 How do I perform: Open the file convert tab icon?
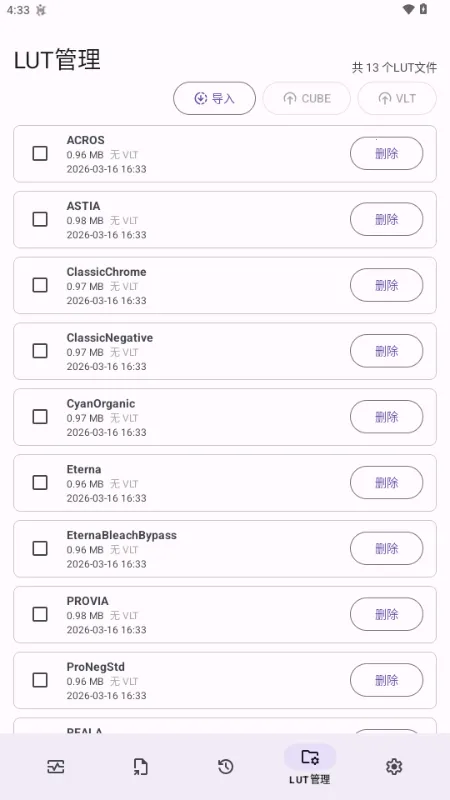tap(140, 766)
